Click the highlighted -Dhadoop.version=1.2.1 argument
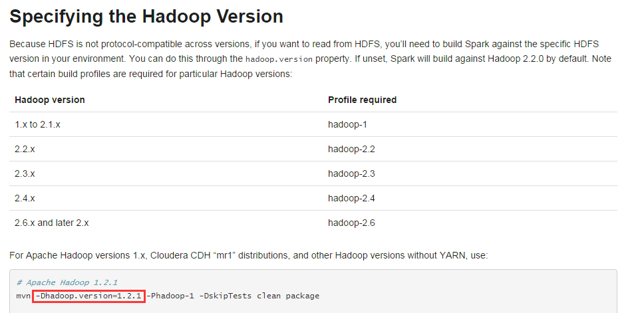Viewport: 644px width, 313px height. pyautogui.click(x=88, y=296)
